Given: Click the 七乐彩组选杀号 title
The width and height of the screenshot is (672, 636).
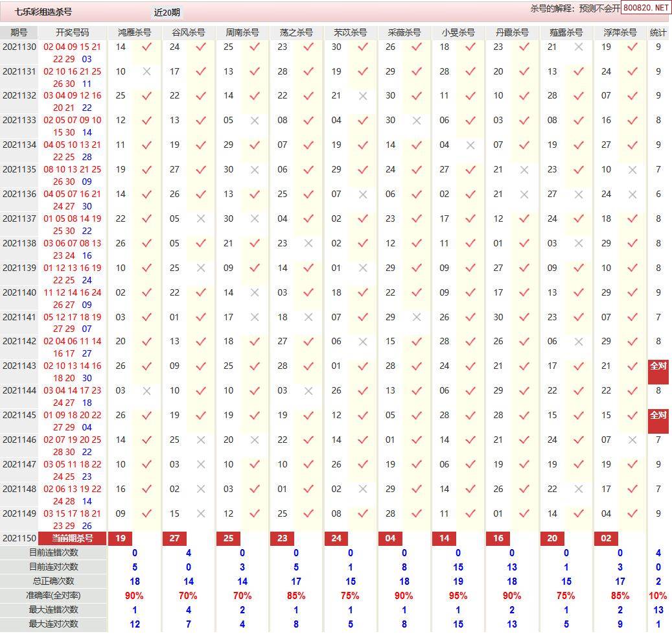Looking at the screenshot, I should (x=43, y=12).
